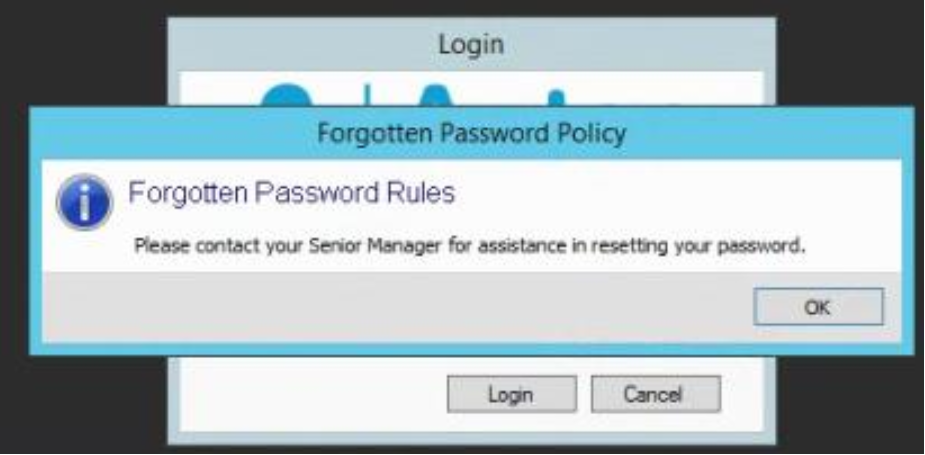This screenshot has height=455, width=925.
Task: Click the blue information icon
Action: click(84, 202)
